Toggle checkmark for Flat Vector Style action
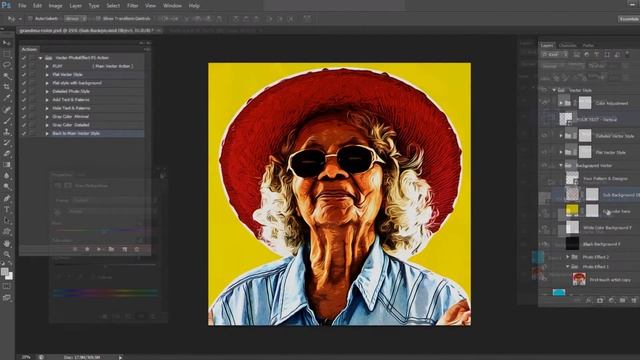The image size is (640, 360). [x=24, y=75]
